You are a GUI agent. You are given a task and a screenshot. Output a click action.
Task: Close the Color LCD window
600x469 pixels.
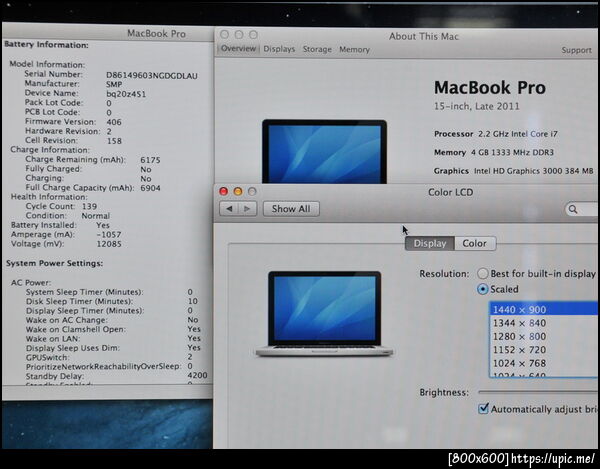[x=224, y=191]
